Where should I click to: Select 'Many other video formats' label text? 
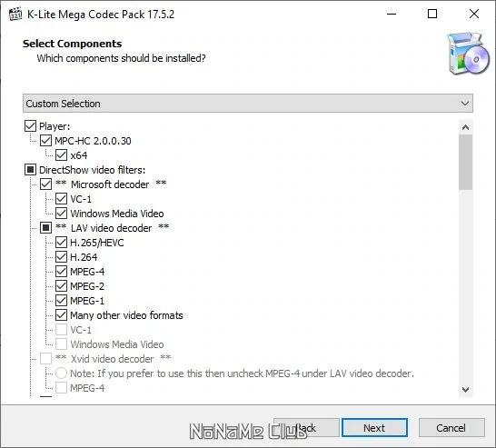pyautogui.click(x=126, y=315)
